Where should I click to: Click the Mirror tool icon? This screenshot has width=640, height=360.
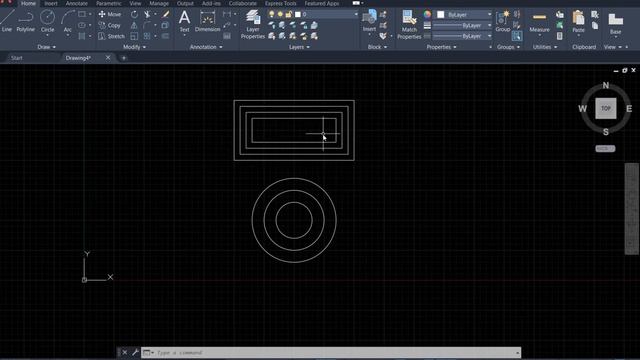[134, 25]
